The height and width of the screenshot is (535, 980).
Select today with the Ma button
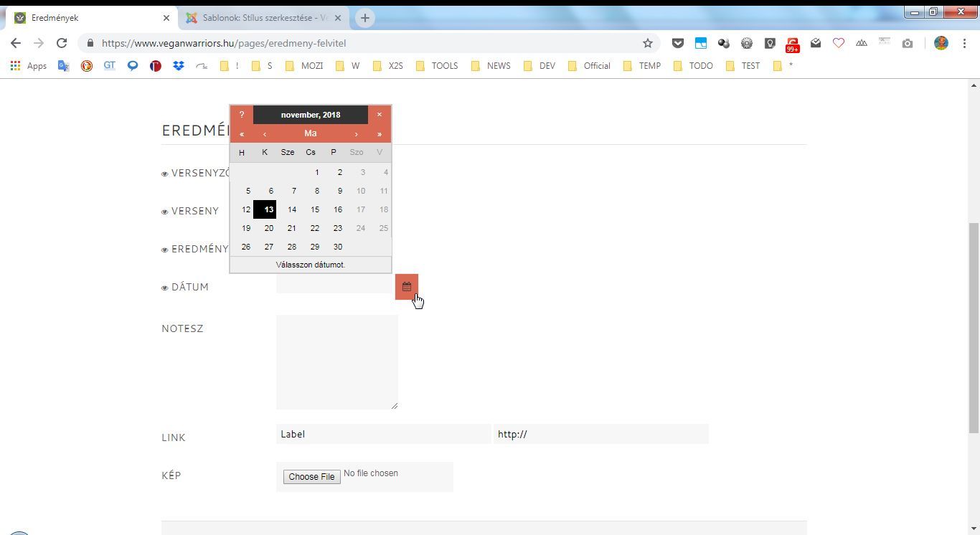[x=310, y=133]
